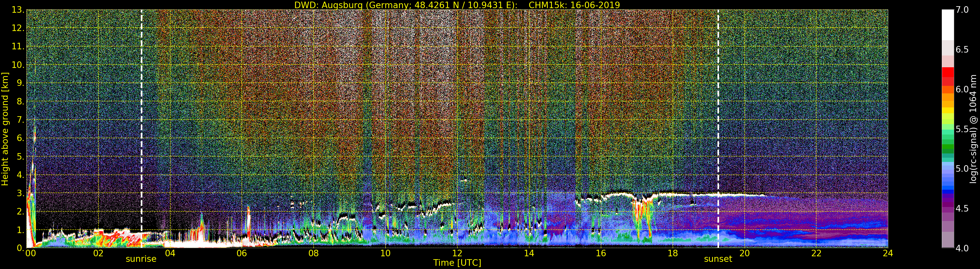Click the time axis tick label '06'
Viewport: 980px width, 269px height.
click(x=242, y=253)
